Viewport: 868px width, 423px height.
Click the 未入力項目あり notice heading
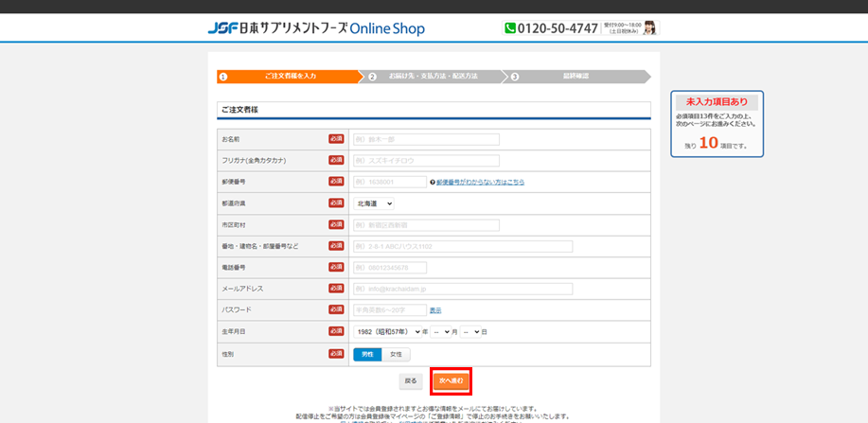[717, 102]
